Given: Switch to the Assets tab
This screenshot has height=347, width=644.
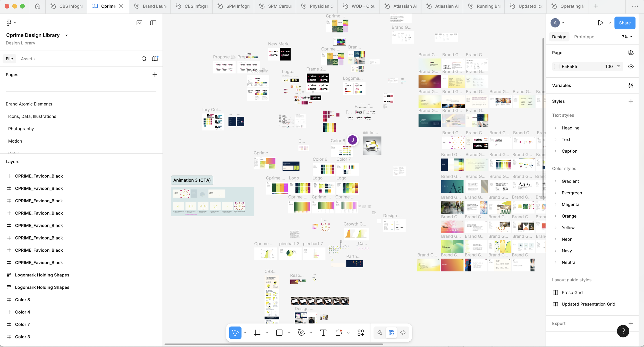Looking at the screenshot, I should coord(28,59).
